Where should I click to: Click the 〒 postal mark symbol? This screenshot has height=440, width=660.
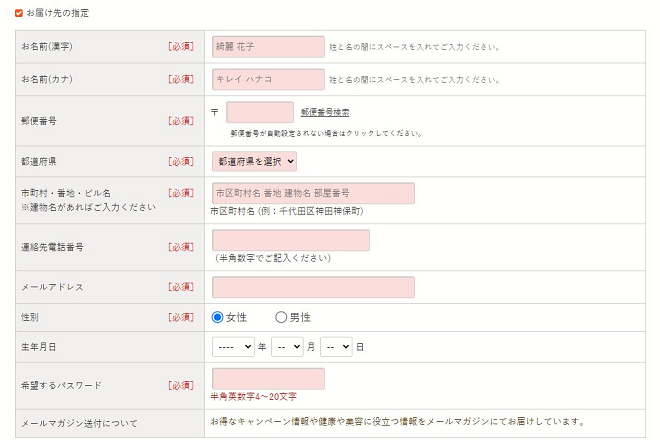pos(215,112)
